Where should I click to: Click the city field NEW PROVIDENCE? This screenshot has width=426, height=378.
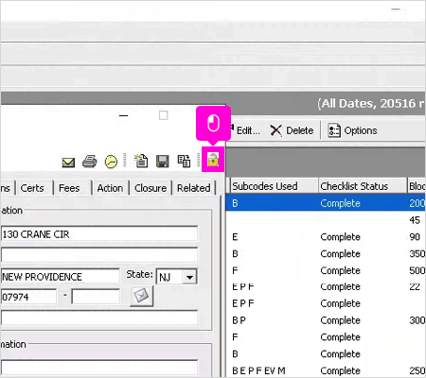pos(60,277)
